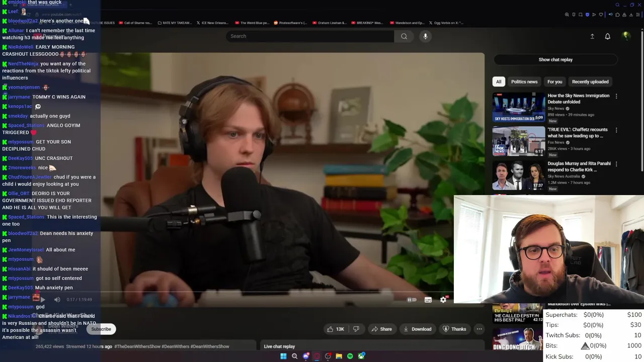
Task: Mute the video volume
Action: (57, 300)
